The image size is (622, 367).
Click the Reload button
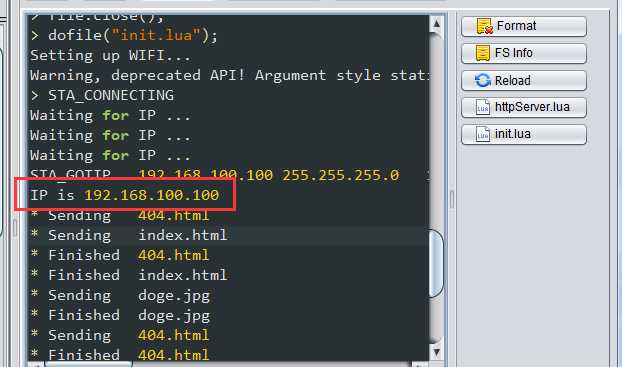coord(524,81)
